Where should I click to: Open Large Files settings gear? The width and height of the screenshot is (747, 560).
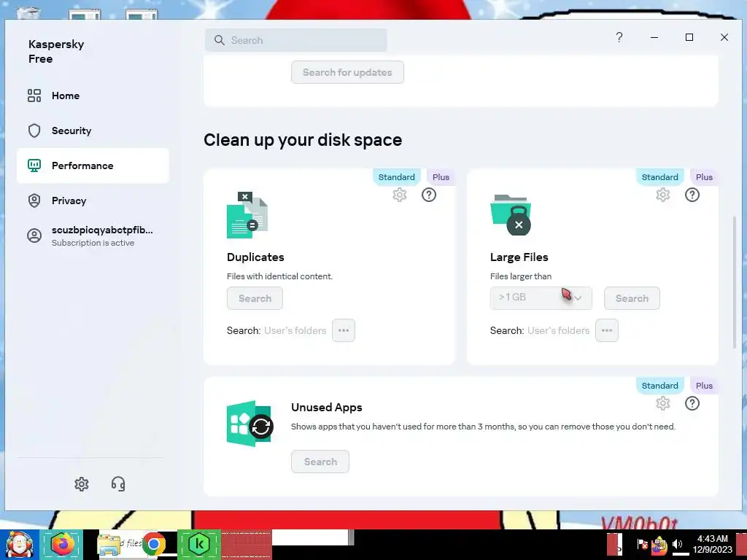[663, 195]
